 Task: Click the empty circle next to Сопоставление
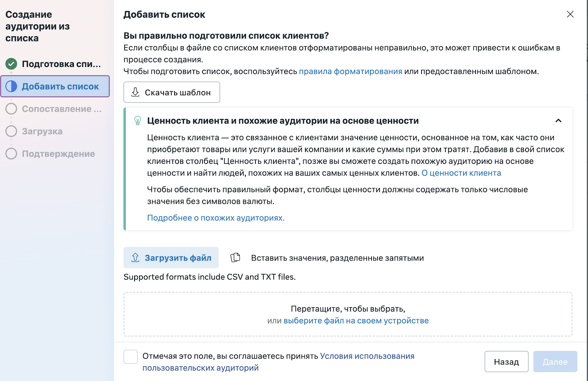[x=11, y=109]
